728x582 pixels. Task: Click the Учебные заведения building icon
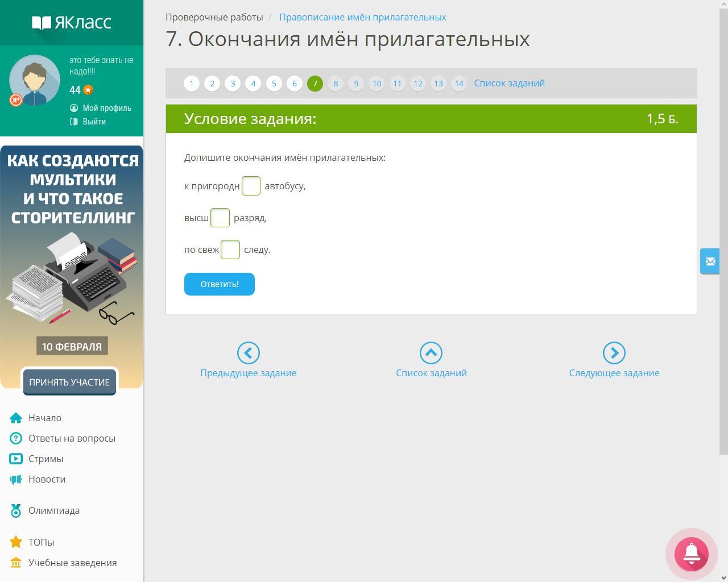16,563
